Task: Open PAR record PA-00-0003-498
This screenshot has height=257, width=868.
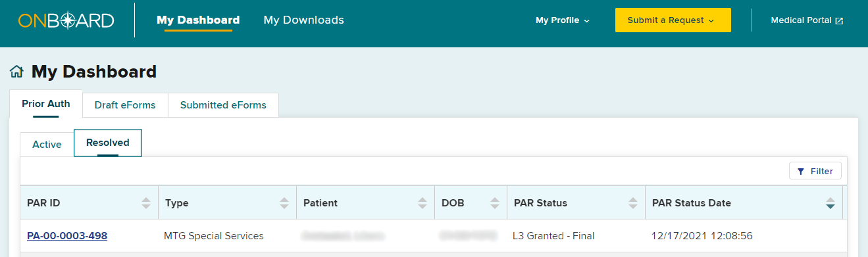Action: (67, 236)
